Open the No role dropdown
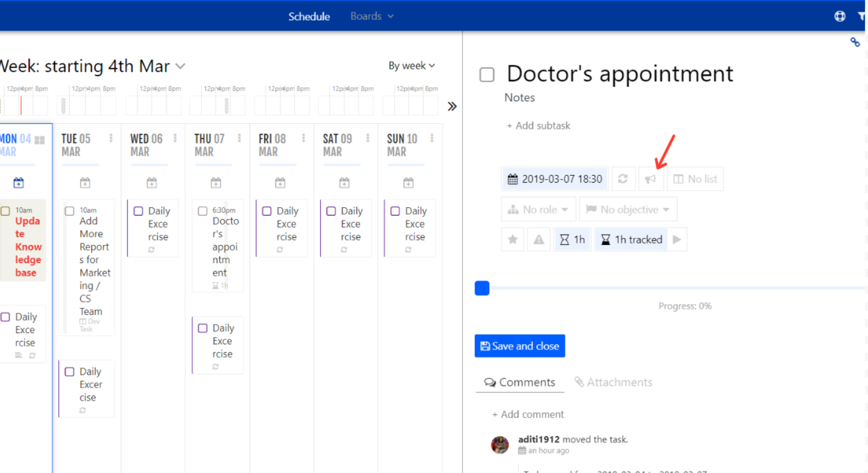This screenshot has width=868, height=473. tap(538, 209)
